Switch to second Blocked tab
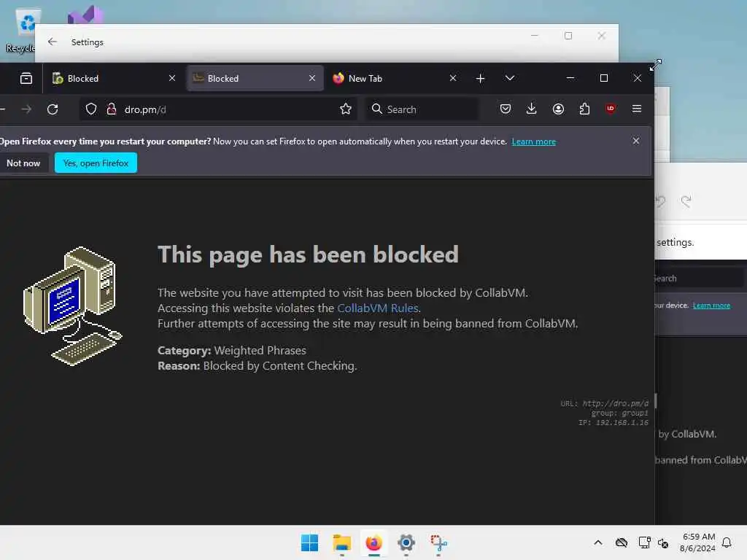 255,78
